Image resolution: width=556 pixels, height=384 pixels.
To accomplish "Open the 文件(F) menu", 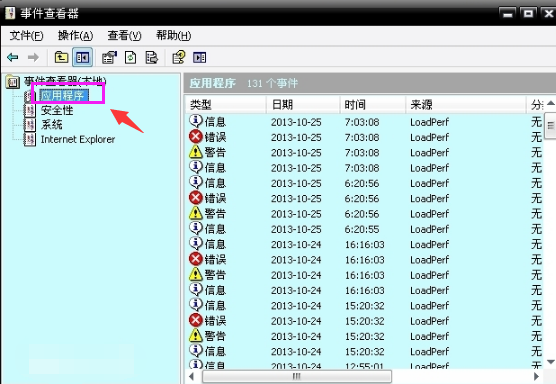I will (x=26, y=35).
